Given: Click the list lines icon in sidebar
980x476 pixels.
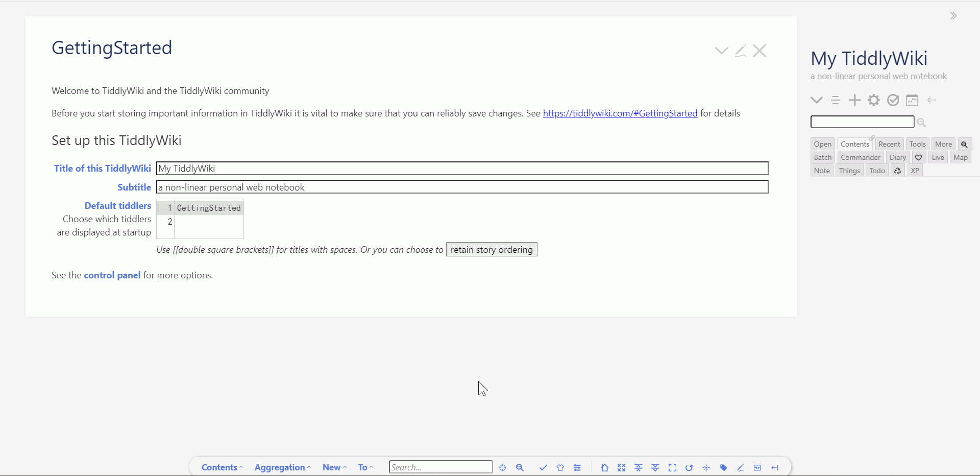Looking at the screenshot, I should coord(835,100).
